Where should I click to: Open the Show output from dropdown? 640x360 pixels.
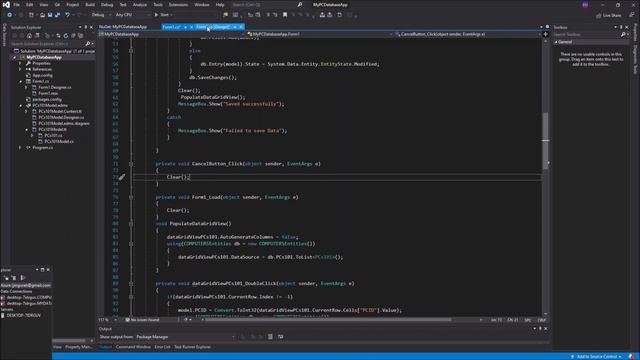186,337
